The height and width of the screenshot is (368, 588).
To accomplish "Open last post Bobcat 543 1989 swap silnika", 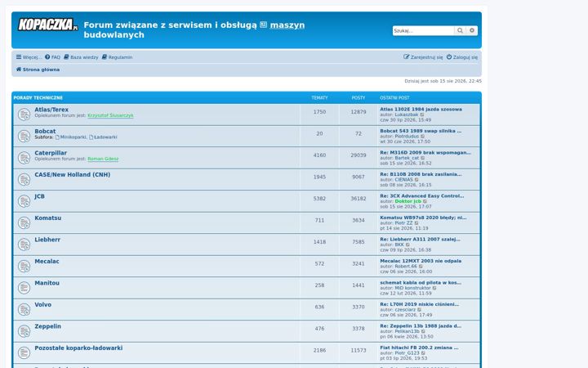I will (x=421, y=131).
